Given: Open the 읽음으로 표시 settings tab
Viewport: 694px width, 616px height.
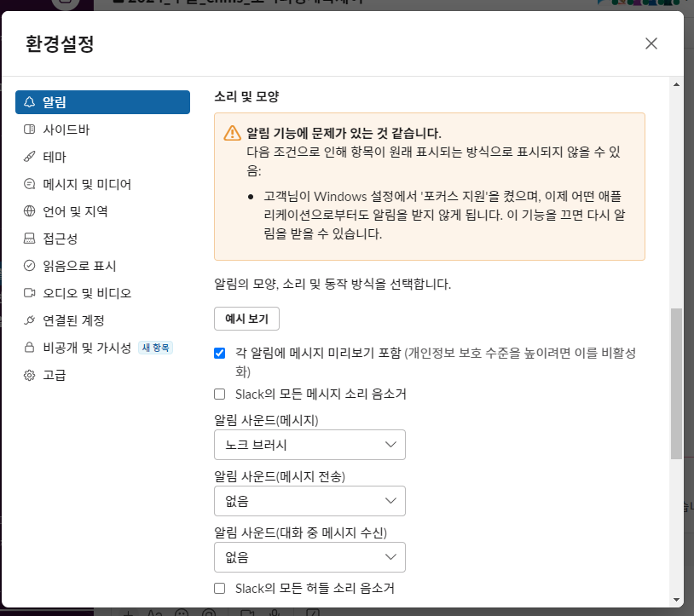Looking at the screenshot, I should (102, 266).
